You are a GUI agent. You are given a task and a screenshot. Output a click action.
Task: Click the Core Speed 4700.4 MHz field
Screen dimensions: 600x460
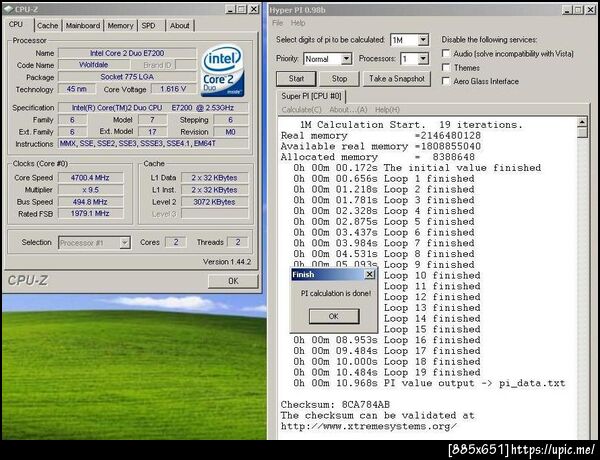click(90, 178)
